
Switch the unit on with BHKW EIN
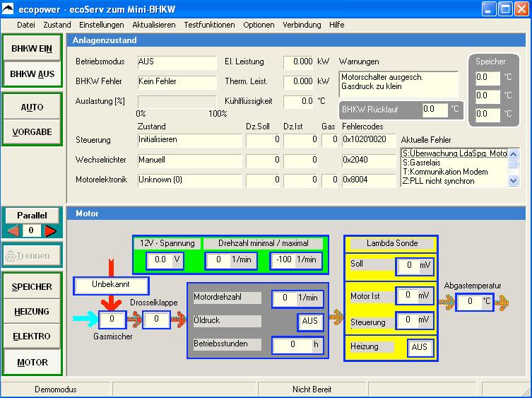(32, 48)
